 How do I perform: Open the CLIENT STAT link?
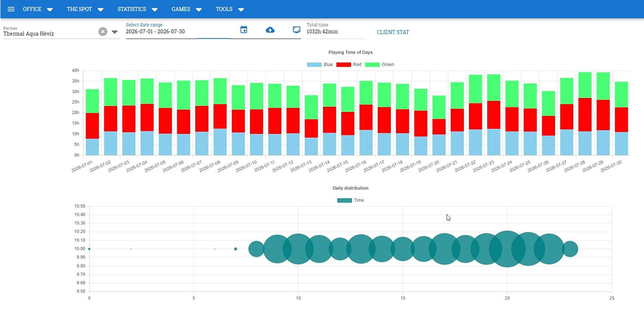tap(393, 32)
